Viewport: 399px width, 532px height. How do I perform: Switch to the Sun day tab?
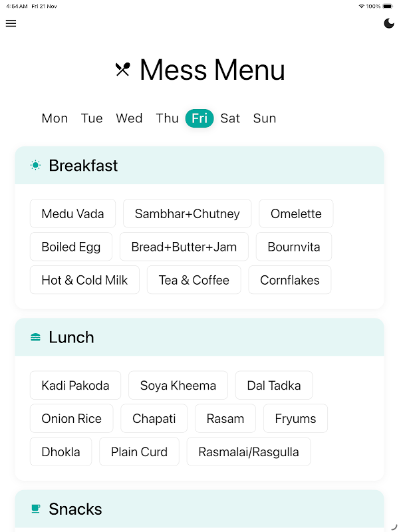[x=265, y=118]
